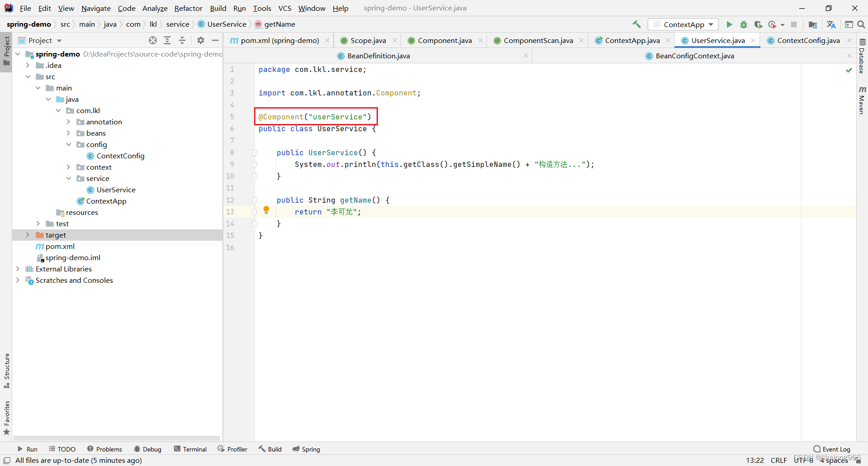Screen dimensions: 868x466
Task: Open the Favorites tool window
Action: click(6, 418)
